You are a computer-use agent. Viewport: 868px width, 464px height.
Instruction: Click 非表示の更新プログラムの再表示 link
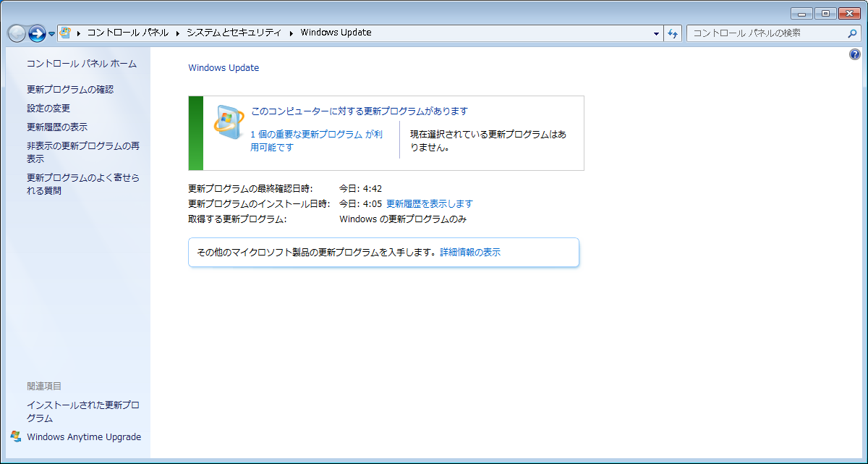tap(83, 153)
